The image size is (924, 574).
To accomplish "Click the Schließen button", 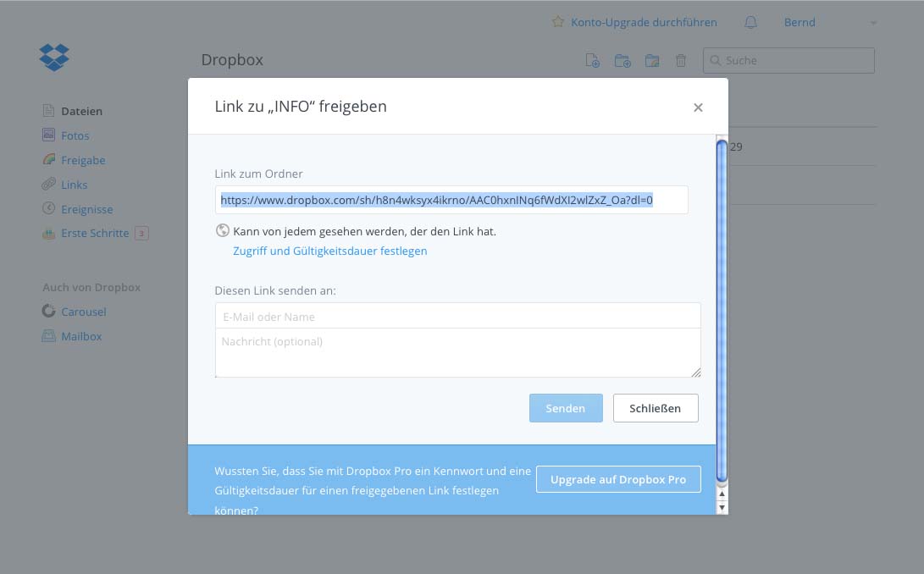I will 656,408.
